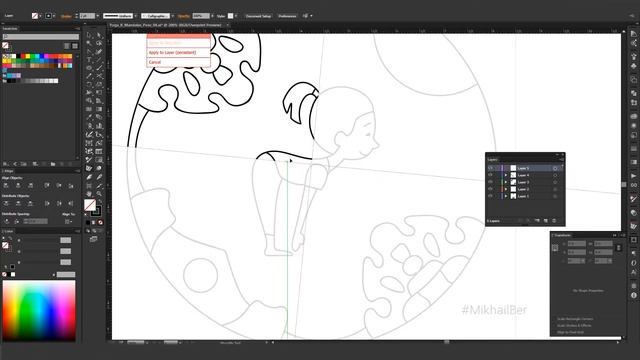Open the variable width profile dropdown

click(135, 16)
